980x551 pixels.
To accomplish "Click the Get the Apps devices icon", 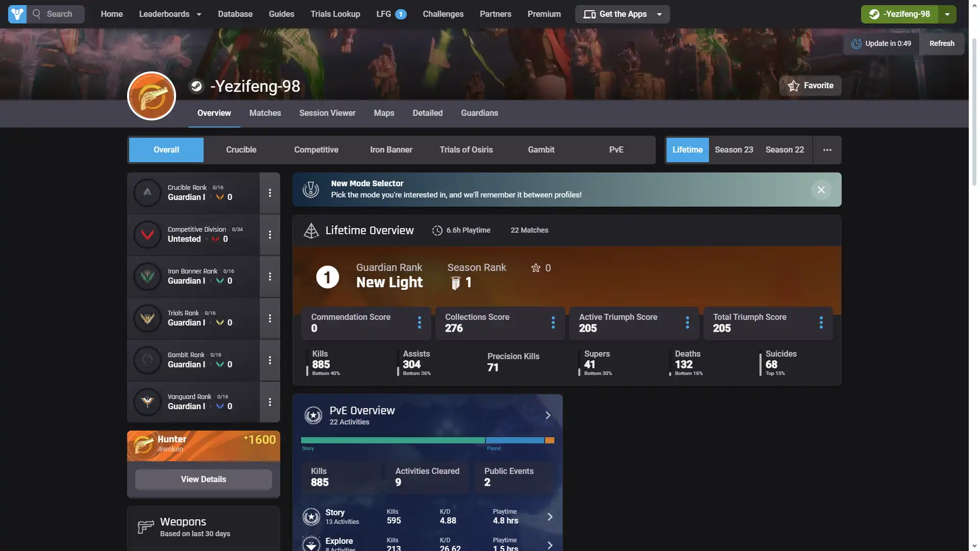I will (x=590, y=14).
